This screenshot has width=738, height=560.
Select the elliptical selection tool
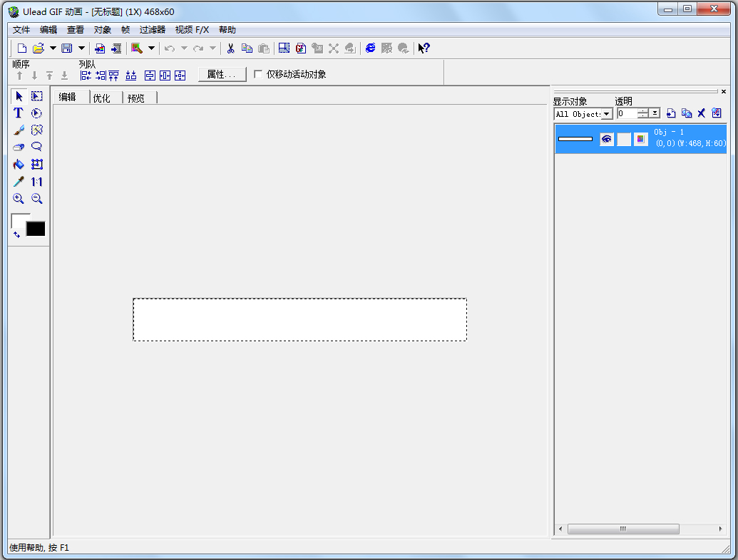pos(36,113)
